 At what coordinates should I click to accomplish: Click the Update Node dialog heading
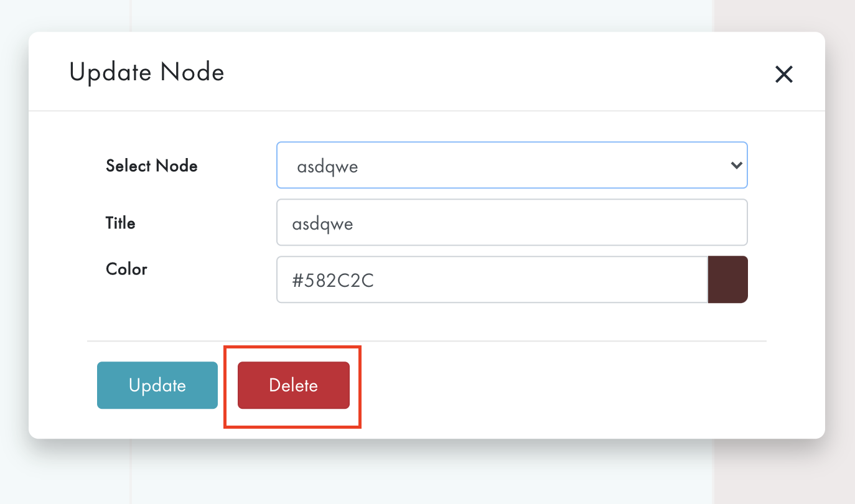(x=147, y=72)
